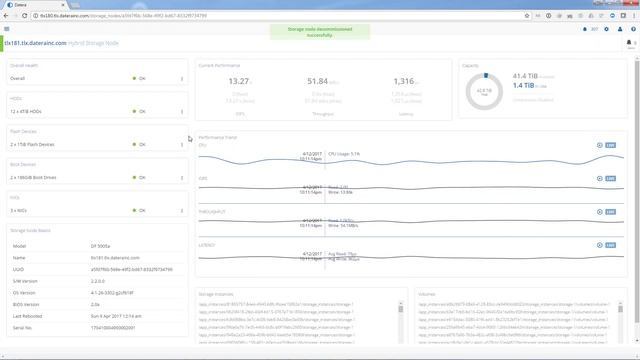Click '2 x 1TiB Flash Devices' text
The image size is (640, 360).
32,144
